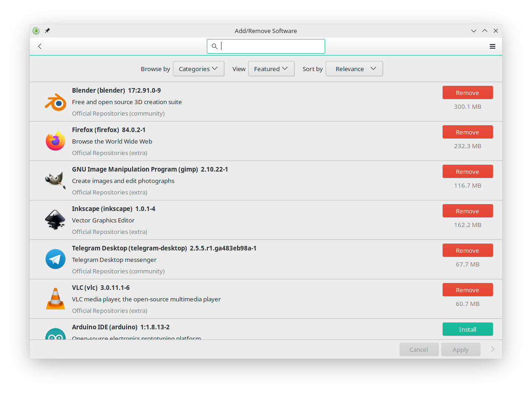This screenshot has width=532, height=394.
Task: Remove the Blender package
Action: pyautogui.click(x=467, y=93)
